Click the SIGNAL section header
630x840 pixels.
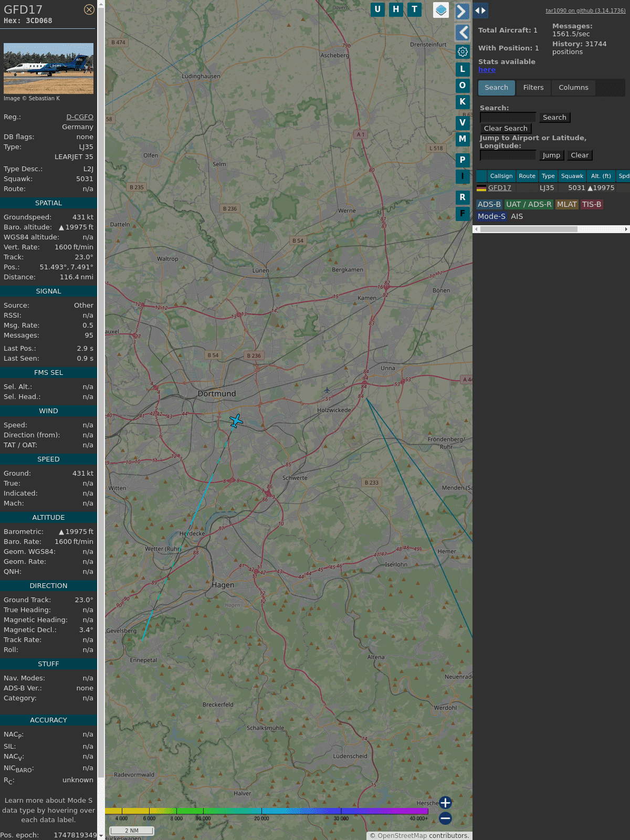click(48, 291)
